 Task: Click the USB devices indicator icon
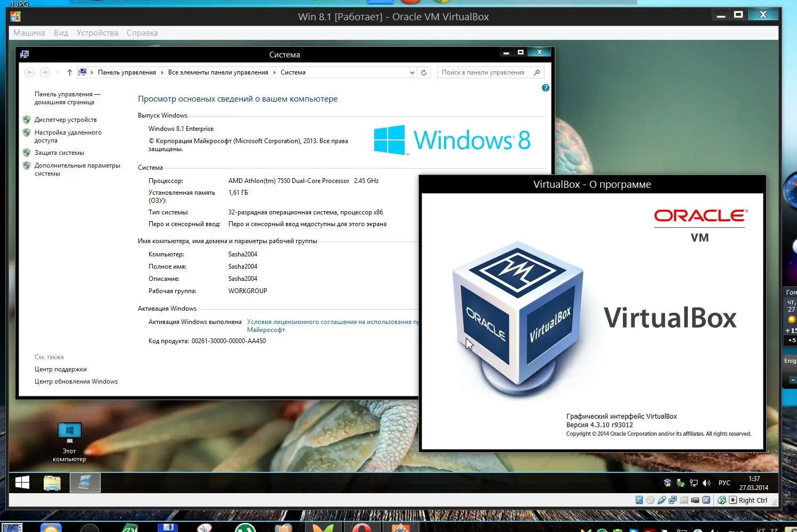[x=661, y=500]
